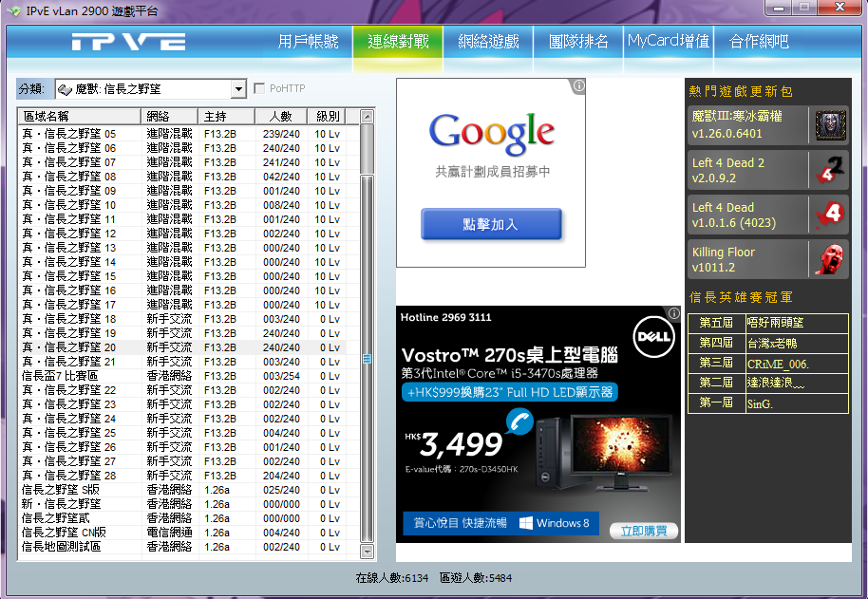
Task: Open the 網絡遊戲 tab
Action: (x=488, y=42)
